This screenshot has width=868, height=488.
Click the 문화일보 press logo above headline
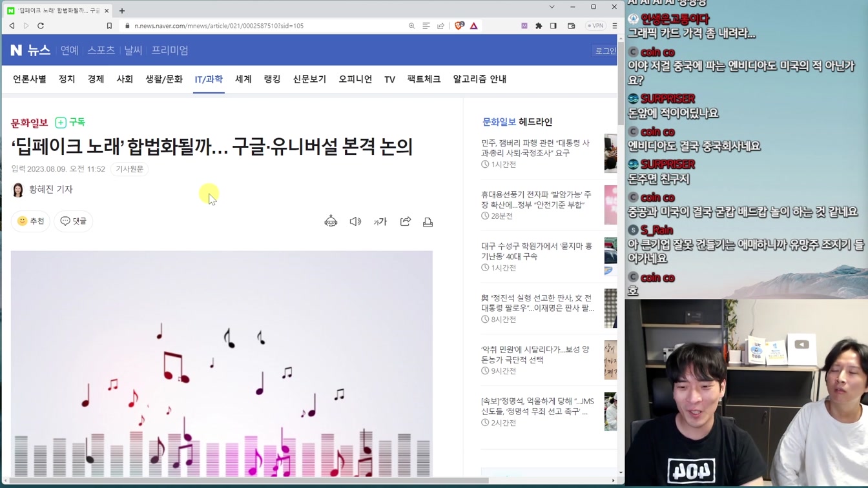(30, 123)
